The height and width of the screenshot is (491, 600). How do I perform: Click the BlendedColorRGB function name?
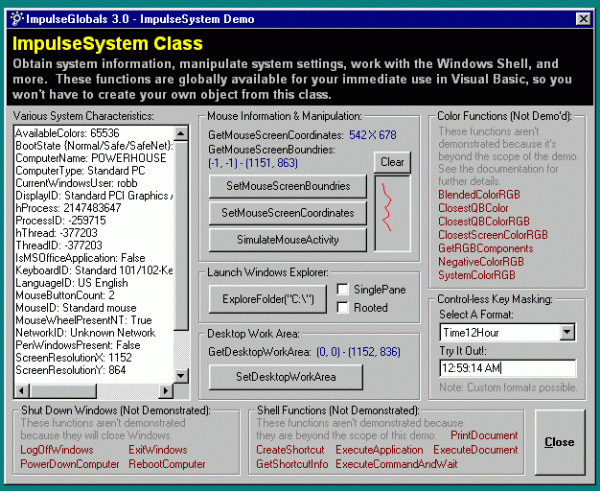pyautogui.click(x=479, y=194)
